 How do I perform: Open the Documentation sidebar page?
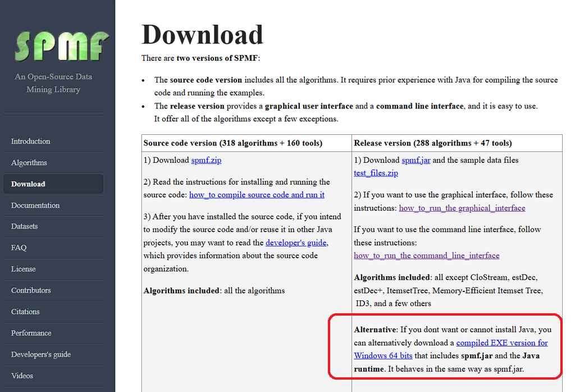[x=35, y=206]
